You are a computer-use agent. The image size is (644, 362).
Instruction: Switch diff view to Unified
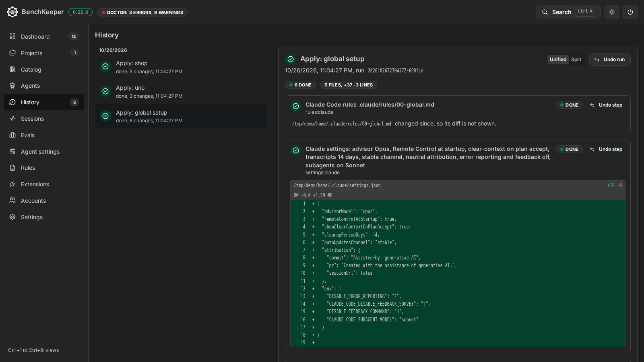click(558, 60)
